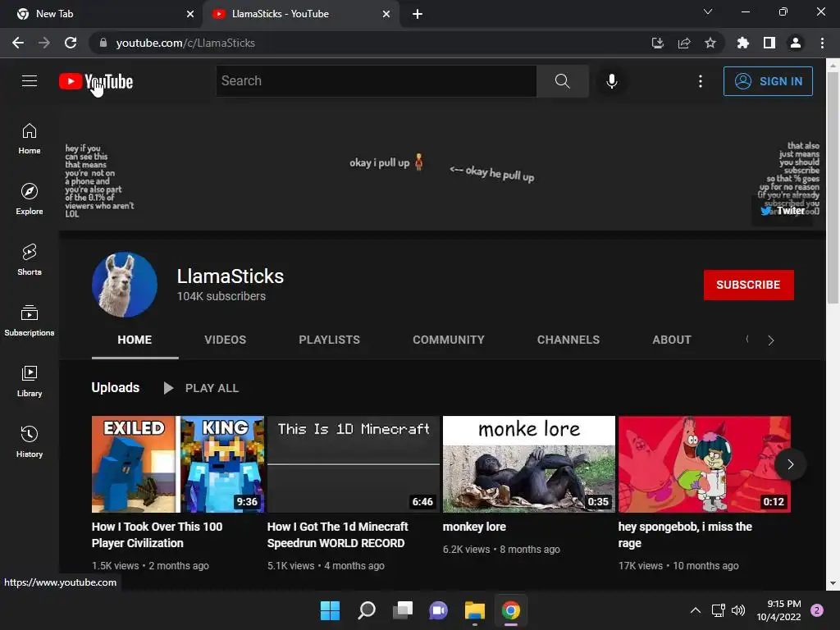
Task: Go to Home in the sidebar
Action: [x=30, y=138]
